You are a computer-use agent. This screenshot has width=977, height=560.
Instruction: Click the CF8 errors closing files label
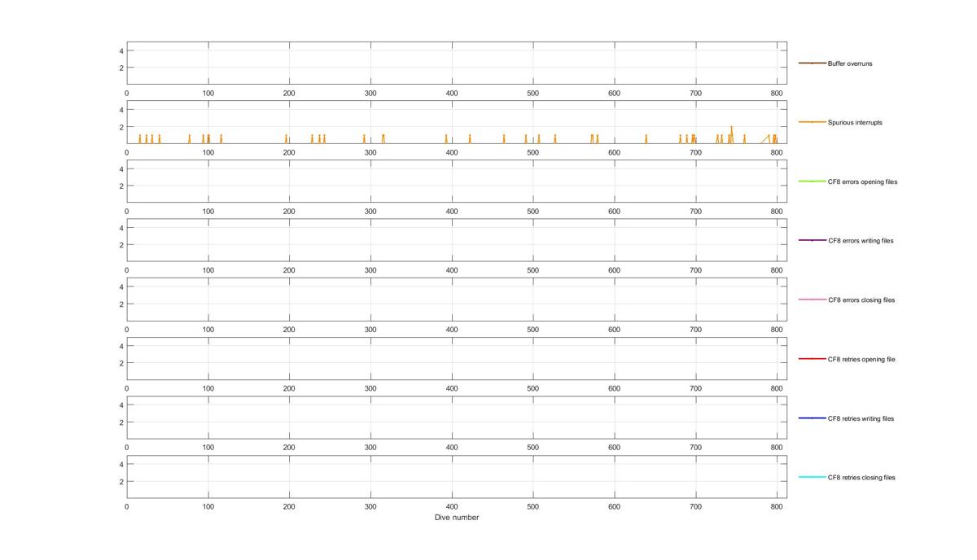pyautogui.click(x=861, y=300)
